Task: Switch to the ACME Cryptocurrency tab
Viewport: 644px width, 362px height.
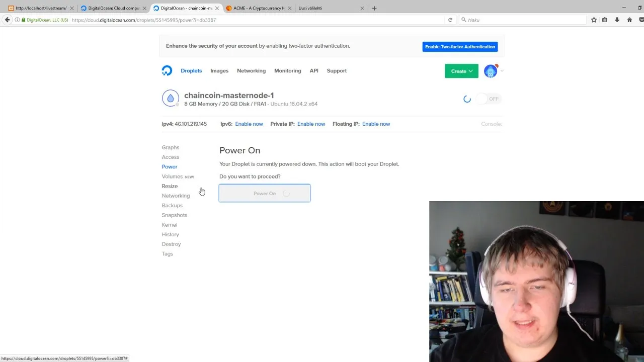Action: click(x=259, y=8)
